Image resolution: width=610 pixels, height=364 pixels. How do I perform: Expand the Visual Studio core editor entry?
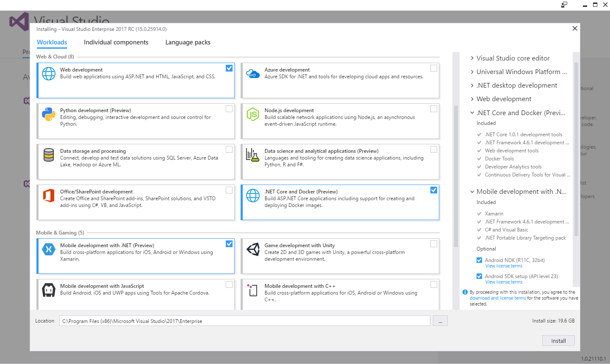(x=472, y=58)
